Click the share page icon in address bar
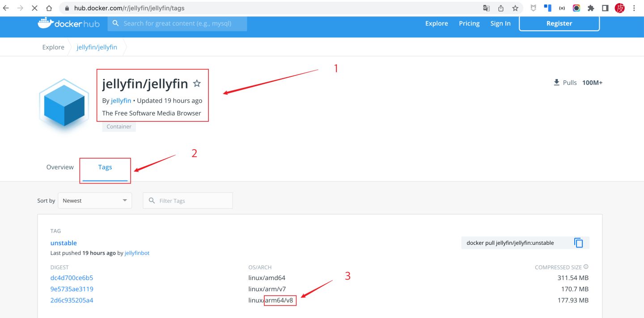 click(501, 8)
